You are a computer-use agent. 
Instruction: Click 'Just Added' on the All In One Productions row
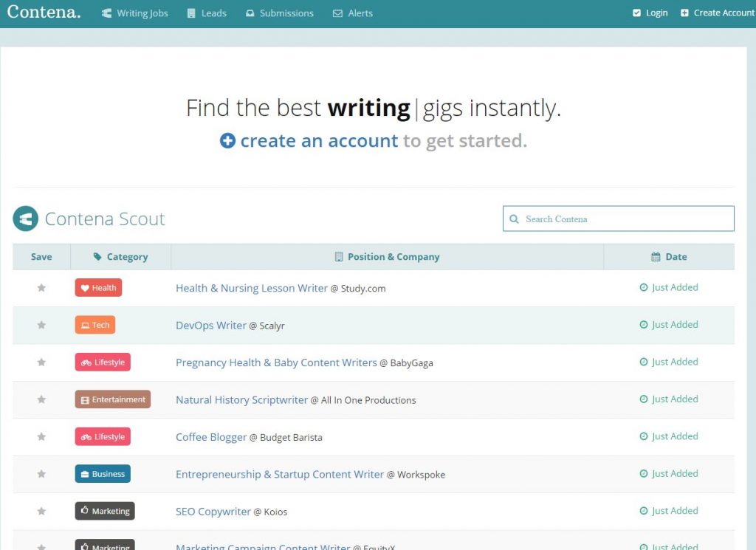click(x=669, y=399)
